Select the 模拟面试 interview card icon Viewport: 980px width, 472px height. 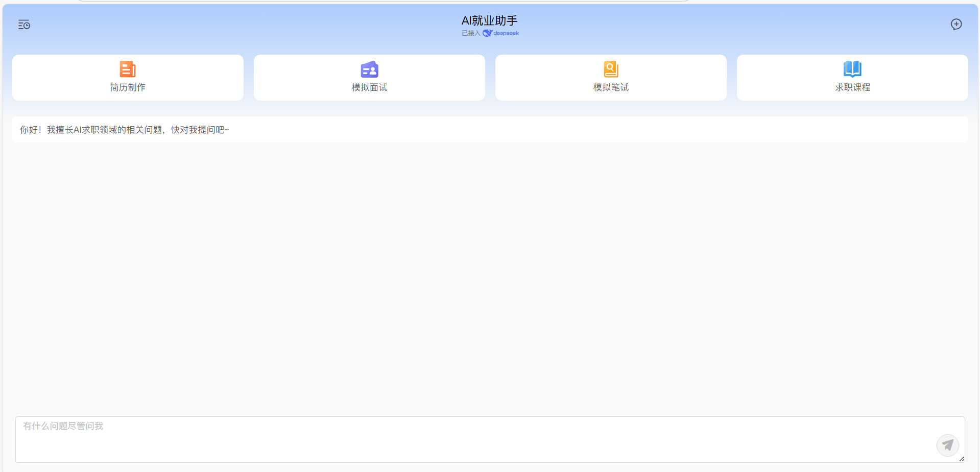coord(369,69)
